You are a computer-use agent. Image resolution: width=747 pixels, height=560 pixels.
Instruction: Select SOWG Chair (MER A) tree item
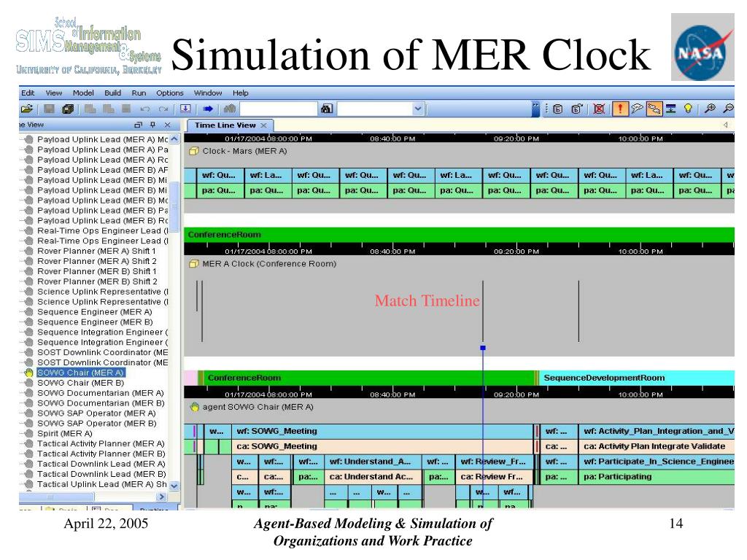pyautogui.click(x=80, y=373)
